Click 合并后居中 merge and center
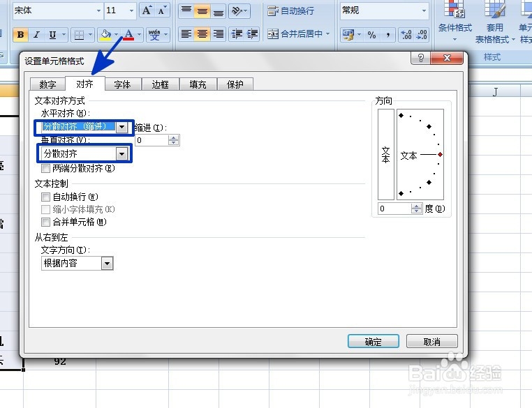Screen dimensions: 532x408 295,34
